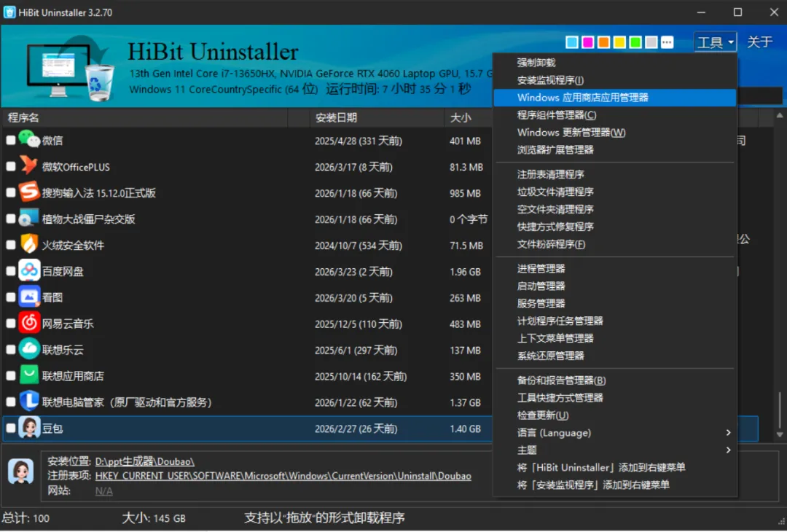This screenshot has height=532, width=787.
Task: Click the 联想电脑管家 program icon
Action: 29,401
